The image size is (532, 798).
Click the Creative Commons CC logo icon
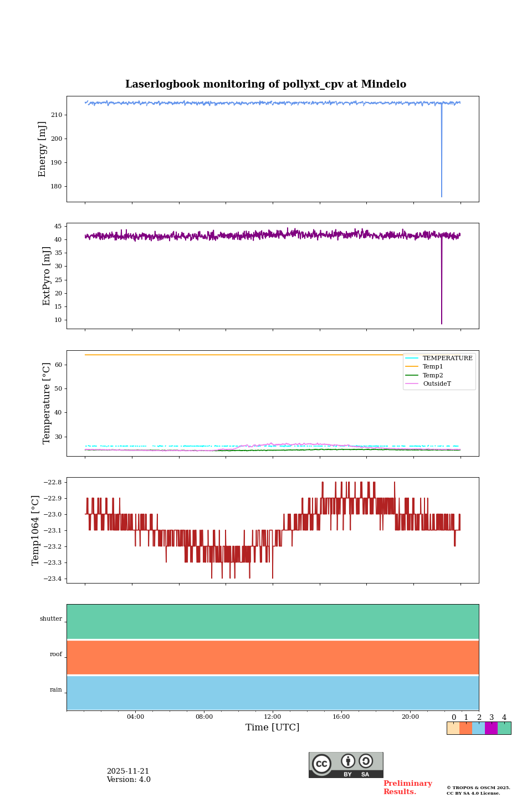[x=321, y=764]
